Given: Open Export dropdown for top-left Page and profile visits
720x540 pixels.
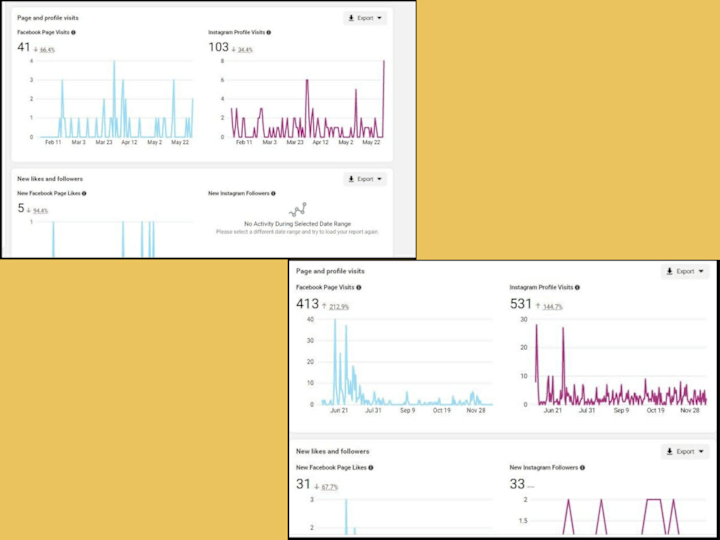Looking at the screenshot, I should coord(365,18).
